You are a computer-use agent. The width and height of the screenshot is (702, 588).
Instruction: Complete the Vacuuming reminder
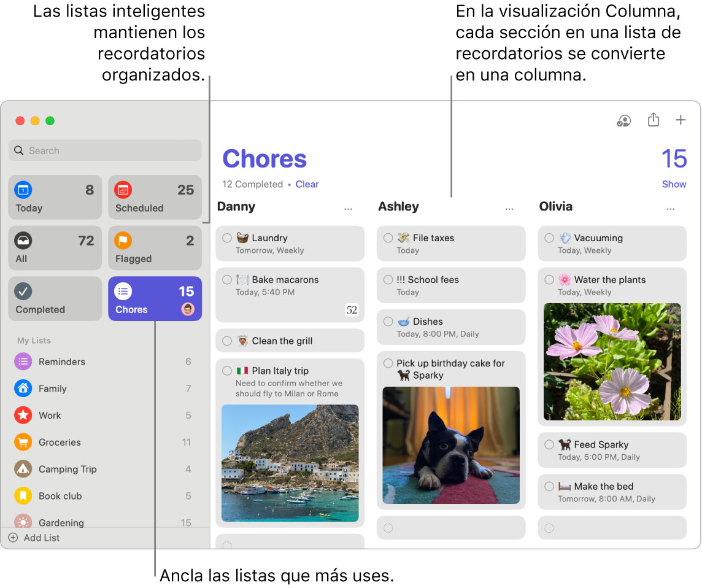pos(549,238)
